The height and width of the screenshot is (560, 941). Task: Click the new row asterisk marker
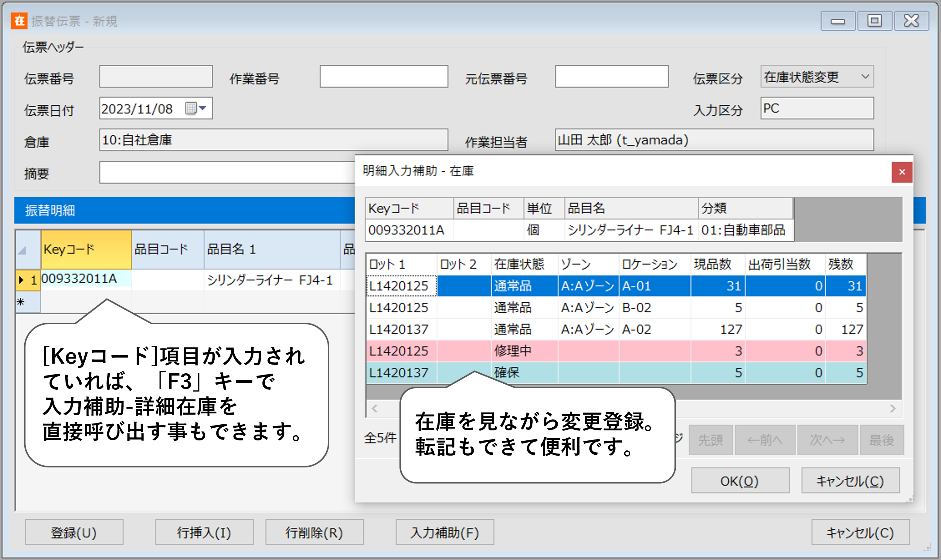point(28,302)
